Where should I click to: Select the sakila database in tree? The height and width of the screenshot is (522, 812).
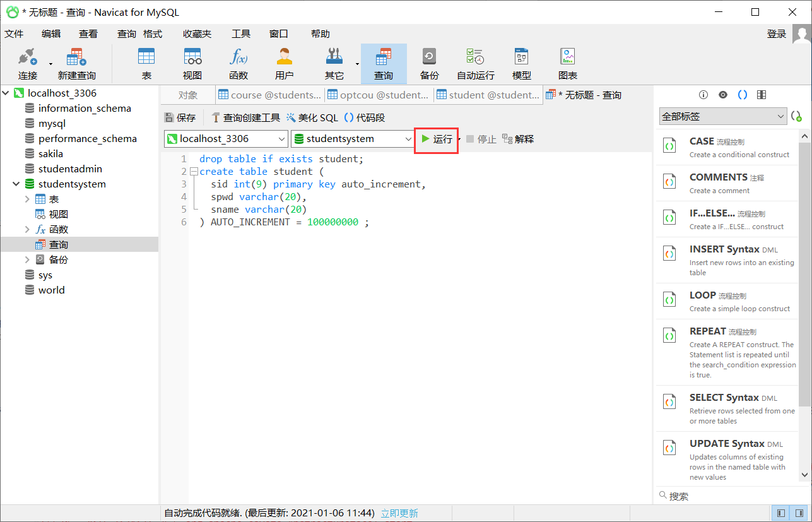point(50,154)
